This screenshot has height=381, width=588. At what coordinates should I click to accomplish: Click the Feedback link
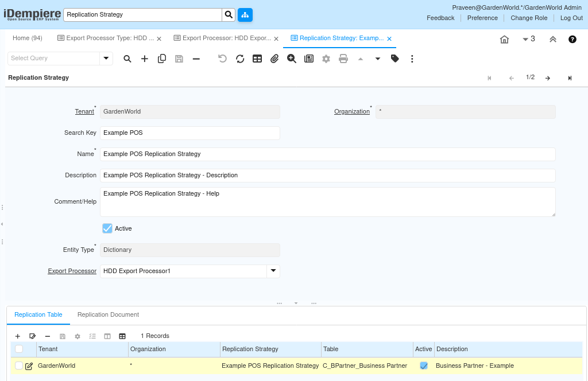click(440, 18)
